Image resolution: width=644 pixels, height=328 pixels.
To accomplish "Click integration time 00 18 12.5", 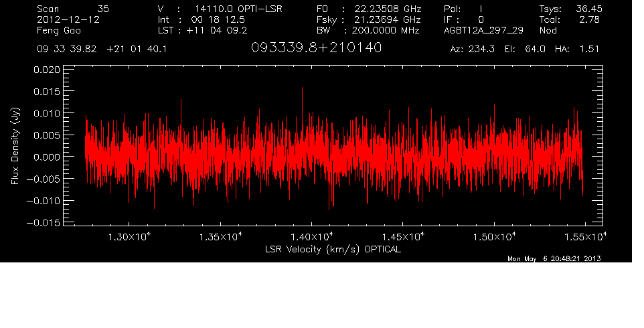I will coord(218,19).
